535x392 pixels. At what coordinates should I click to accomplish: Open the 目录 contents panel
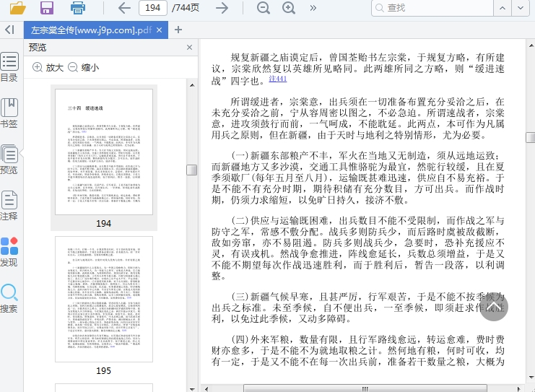tap(9, 67)
